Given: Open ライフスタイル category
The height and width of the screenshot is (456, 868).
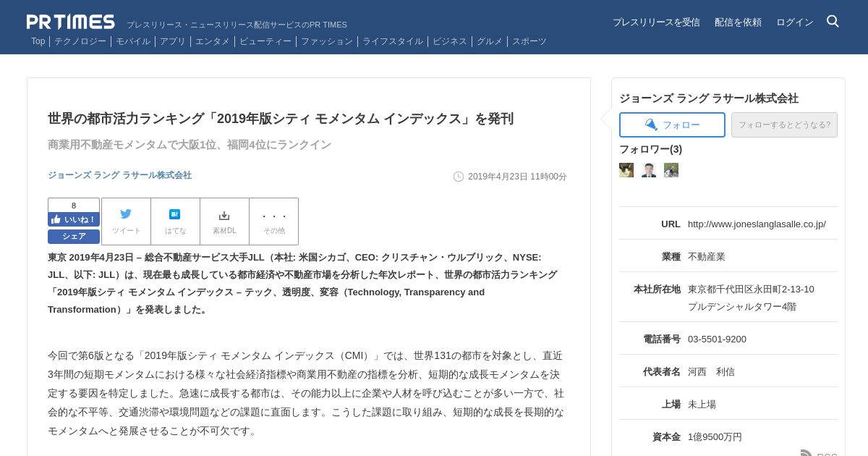Looking at the screenshot, I should (393, 41).
